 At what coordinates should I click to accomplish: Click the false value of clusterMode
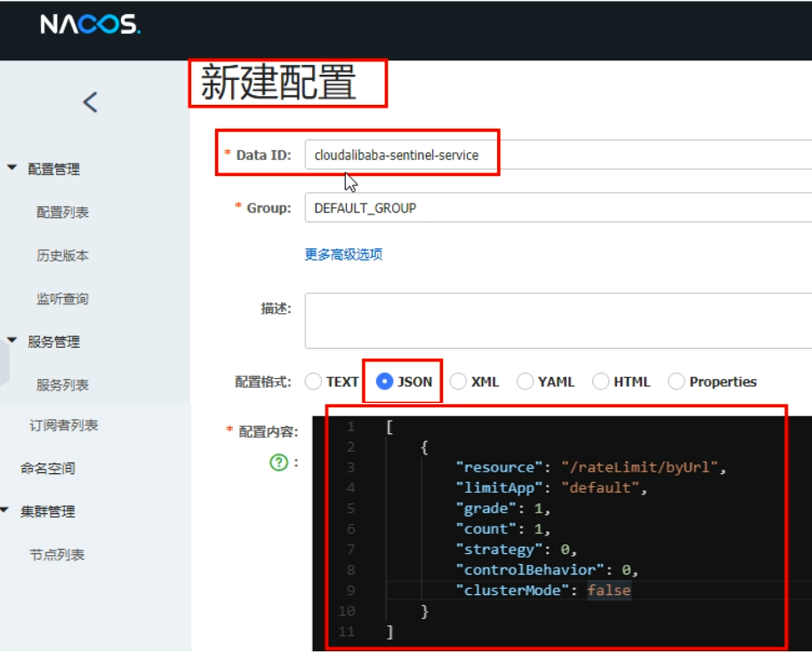pos(609,591)
